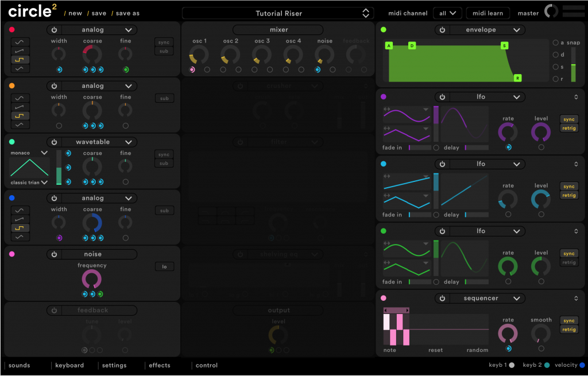Adjust the osc 1 mixer knob
Screen dimensions: 588x376
pyautogui.click(x=199, y=55)
